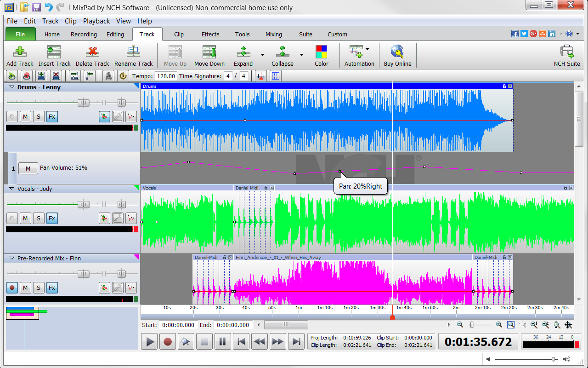Click the Fx button on Vocals track

[x=52, y=218]
